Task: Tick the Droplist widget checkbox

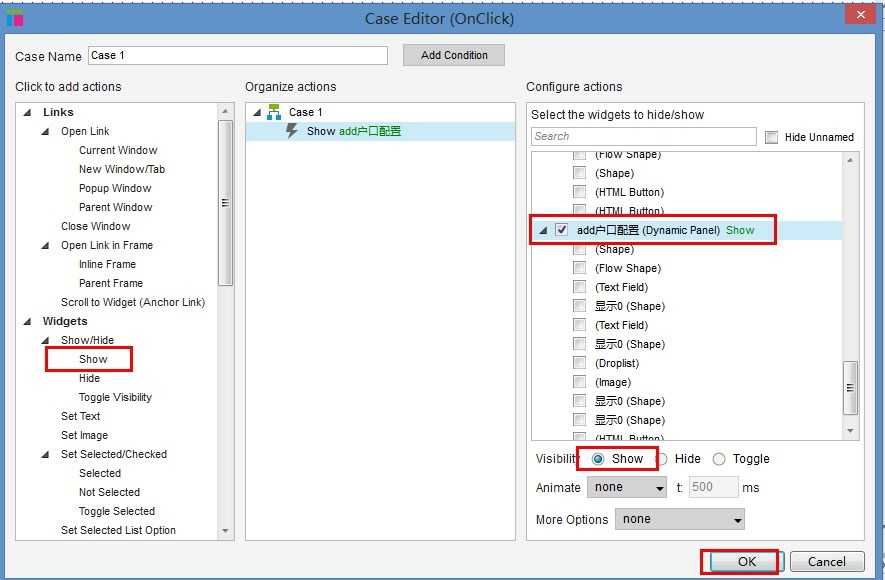Action: tap(579, 363)
